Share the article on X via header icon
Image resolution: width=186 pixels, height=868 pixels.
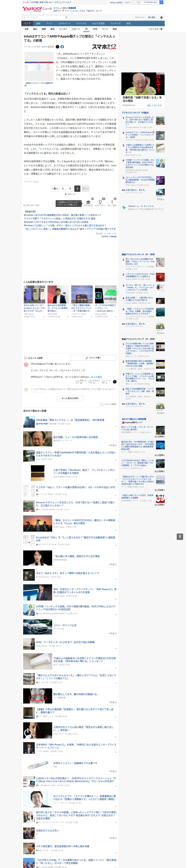coord(57,47)
